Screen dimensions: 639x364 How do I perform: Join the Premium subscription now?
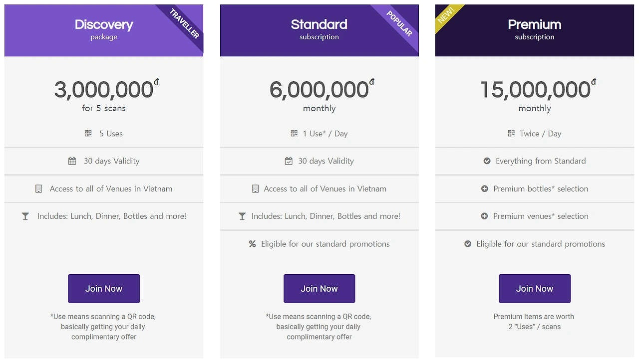535,289
